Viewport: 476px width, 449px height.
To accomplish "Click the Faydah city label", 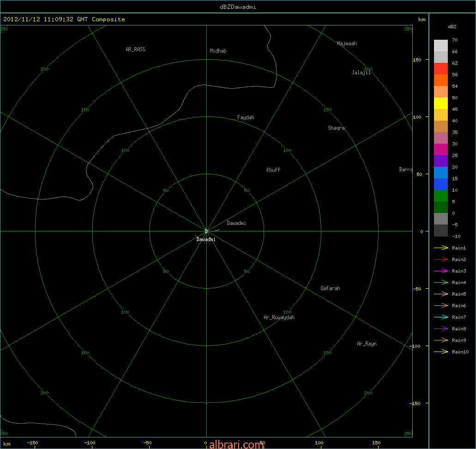I will (246, 117).
